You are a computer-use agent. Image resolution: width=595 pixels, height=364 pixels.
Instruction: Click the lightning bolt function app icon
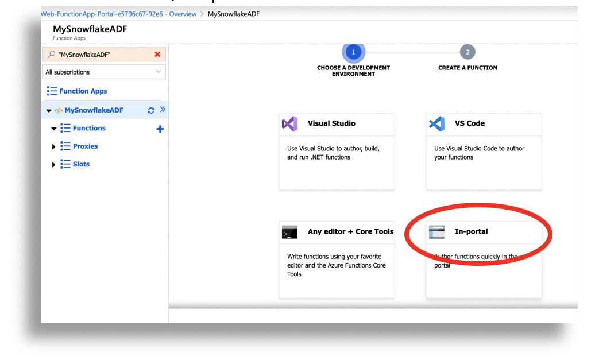coord(59,110)
